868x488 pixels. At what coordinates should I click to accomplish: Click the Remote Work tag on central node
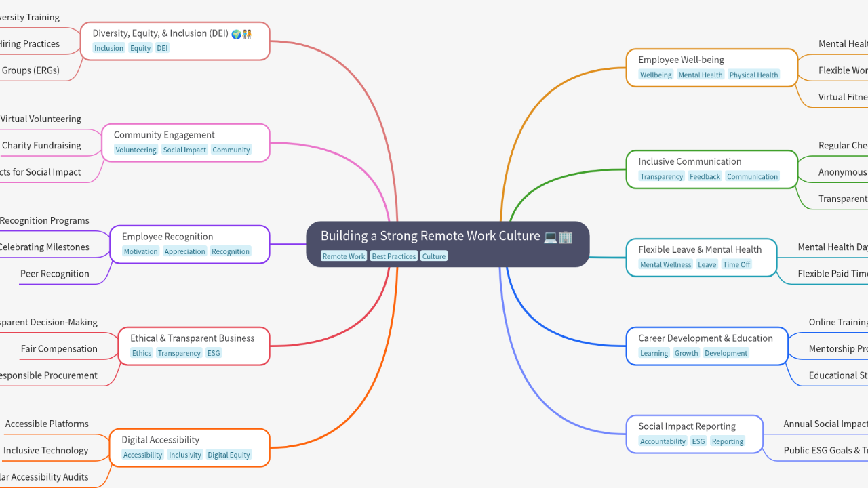[344, 256]
